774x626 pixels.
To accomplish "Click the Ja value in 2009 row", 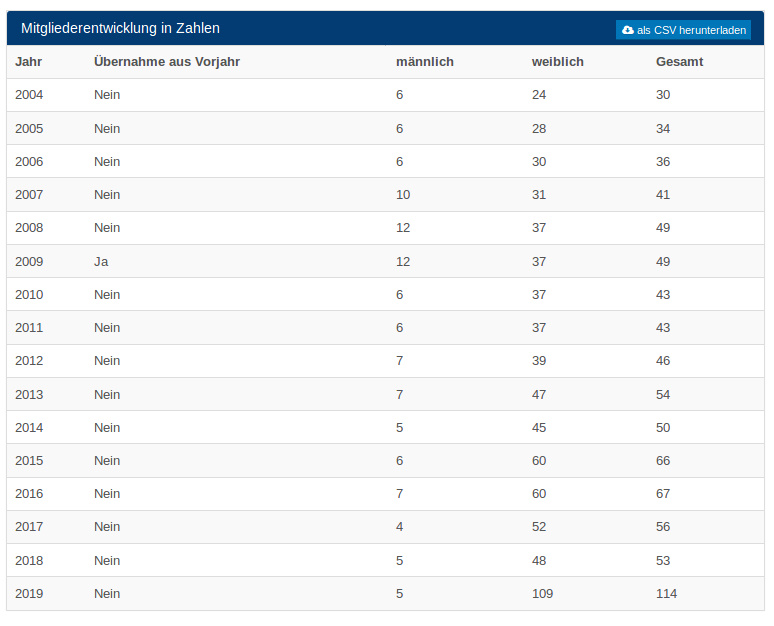I will [101, 262].
